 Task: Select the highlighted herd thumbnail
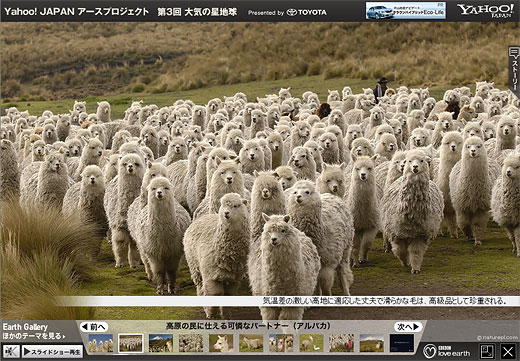[x=131, y=343]
